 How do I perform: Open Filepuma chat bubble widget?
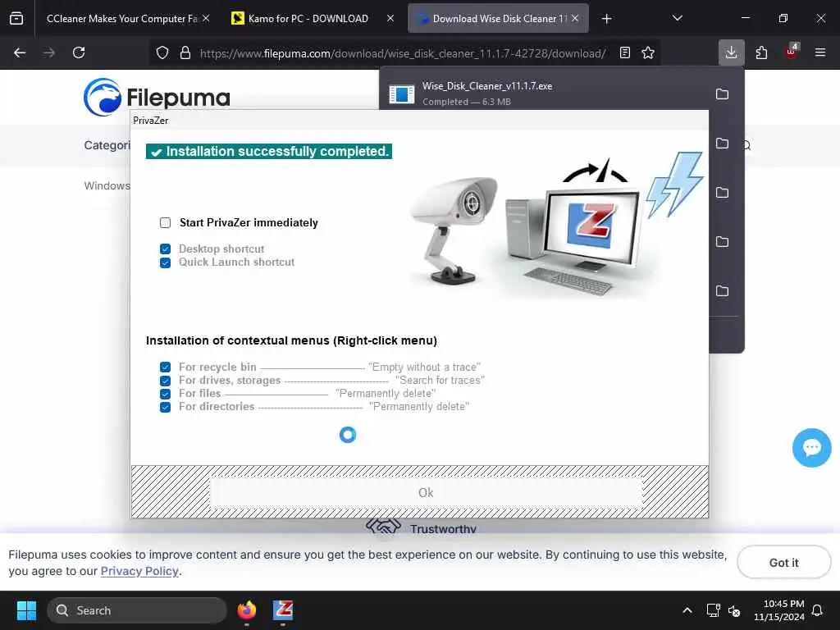click(811, 448)
